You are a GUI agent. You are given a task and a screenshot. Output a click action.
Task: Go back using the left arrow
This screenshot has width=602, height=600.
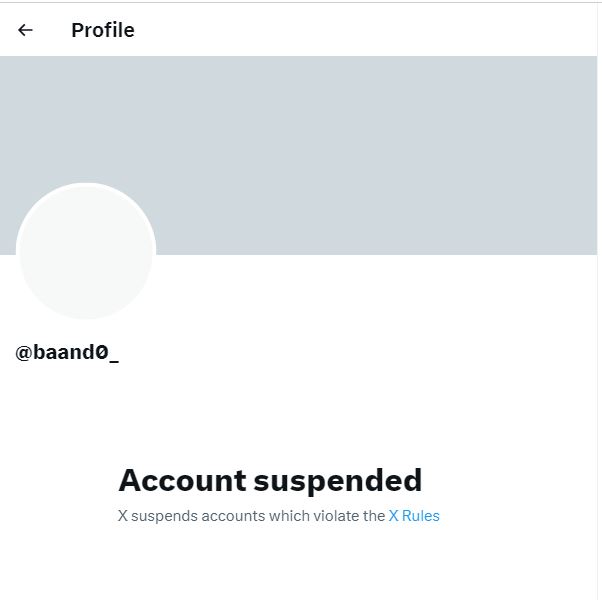coord(26,30)
